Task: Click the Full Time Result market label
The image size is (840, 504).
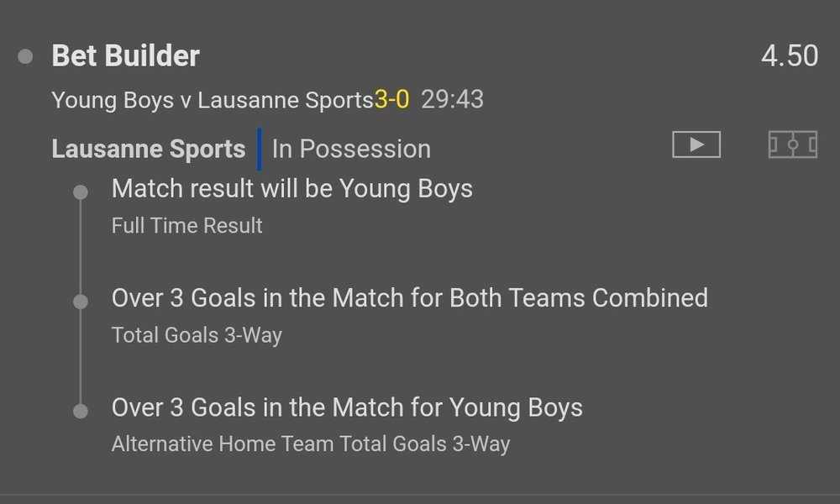Action: click(187, 226)
